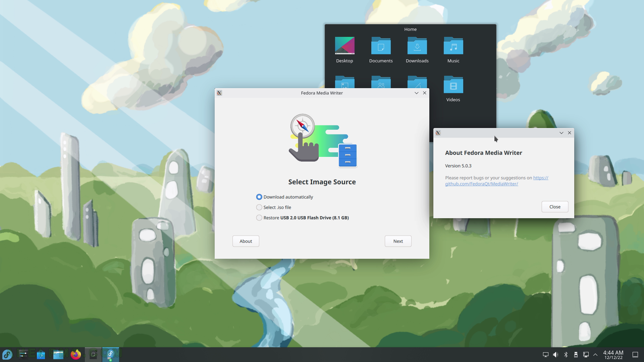The height and width of the screenshot is (362, 644).
Task: Expand hidden system tray icons arrow
Action: (x=595, y=355)
